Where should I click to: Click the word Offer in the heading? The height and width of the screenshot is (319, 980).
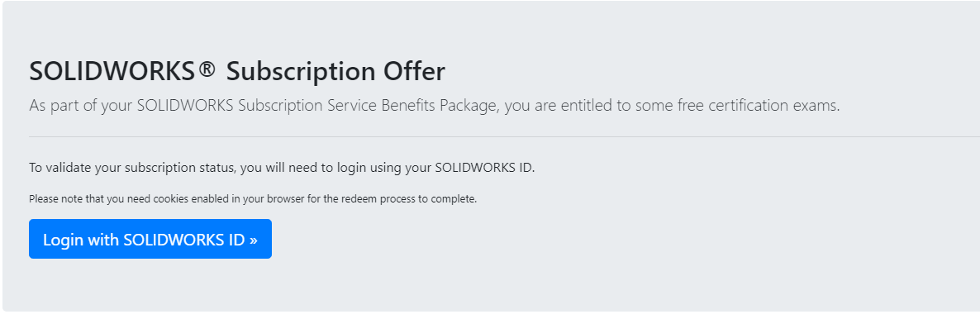coord(414,71)
